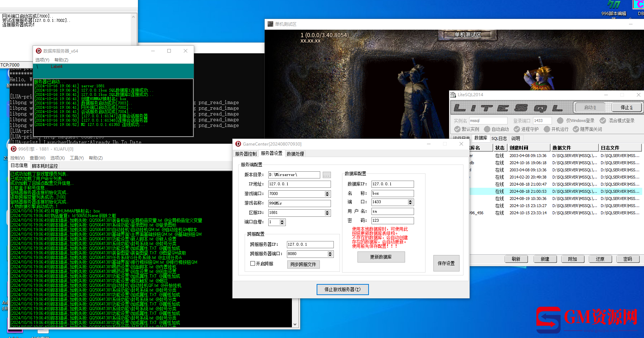Adjust the 跨服服务器端口 8080 spinner
644x338 pixels.
point(330,254)
